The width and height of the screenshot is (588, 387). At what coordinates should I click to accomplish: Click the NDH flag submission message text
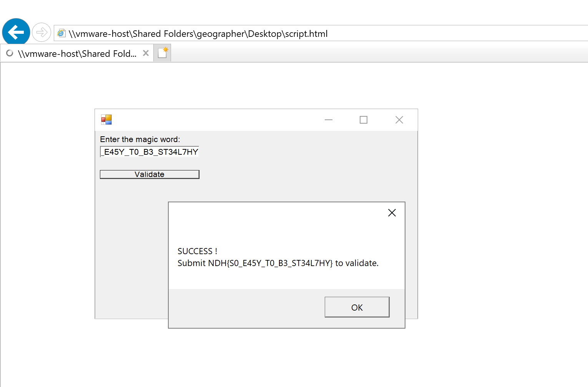pyautogui.click(x=277, y=263)
